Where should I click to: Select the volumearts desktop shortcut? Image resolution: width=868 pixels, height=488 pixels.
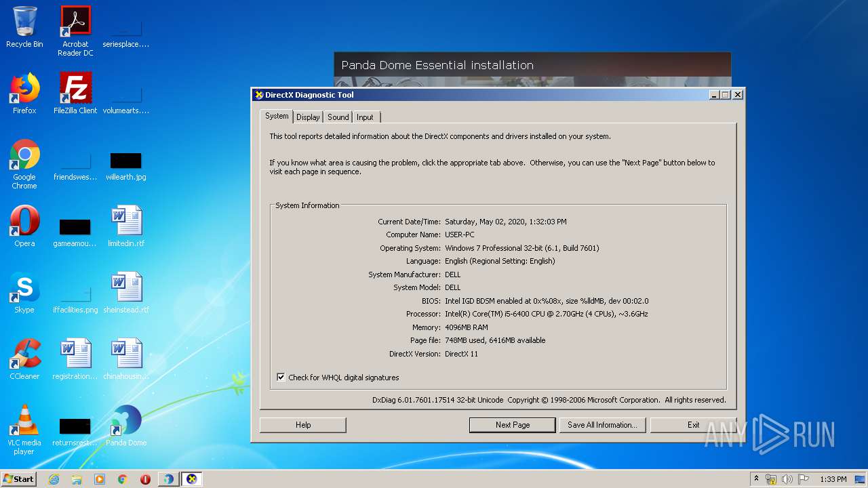point(126,100)
